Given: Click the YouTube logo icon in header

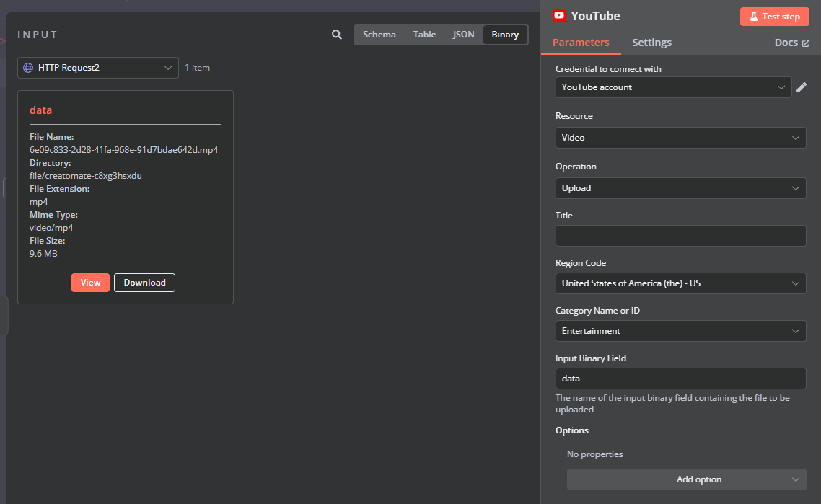Looking at the screenshot, I should 559,16.
